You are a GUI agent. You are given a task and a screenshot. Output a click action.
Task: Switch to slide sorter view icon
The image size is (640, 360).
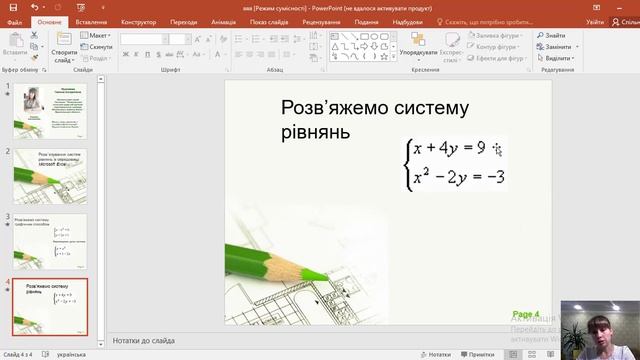click(x=532, y=354)
